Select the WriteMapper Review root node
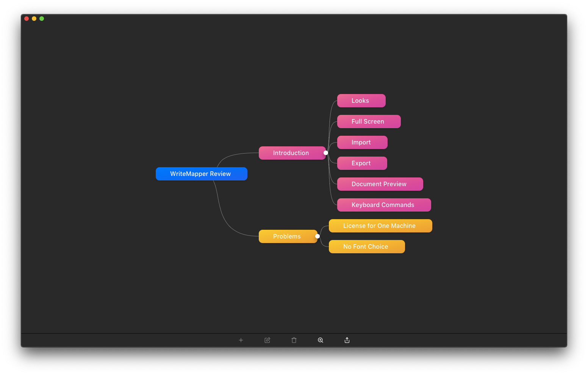 coord(202,174)
